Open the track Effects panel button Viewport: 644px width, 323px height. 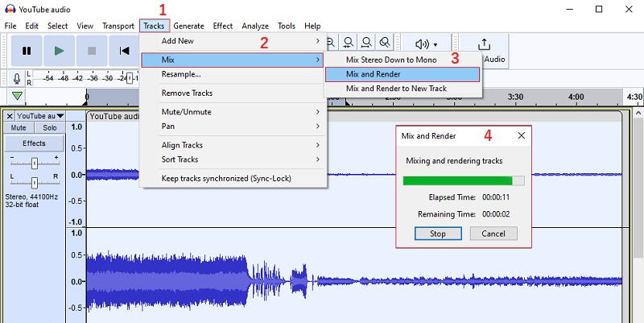click(x=34, y=143)
